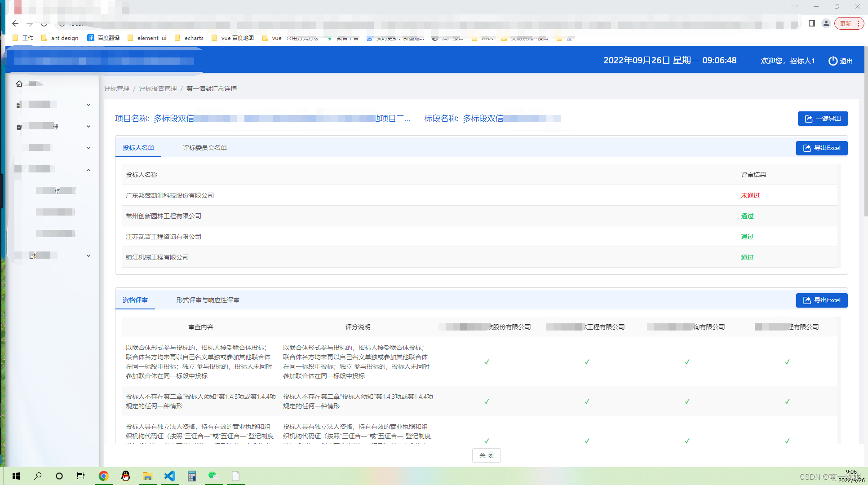Open the taskbar search icon
This screenshot has height=485, width=868.
(38, 476)
